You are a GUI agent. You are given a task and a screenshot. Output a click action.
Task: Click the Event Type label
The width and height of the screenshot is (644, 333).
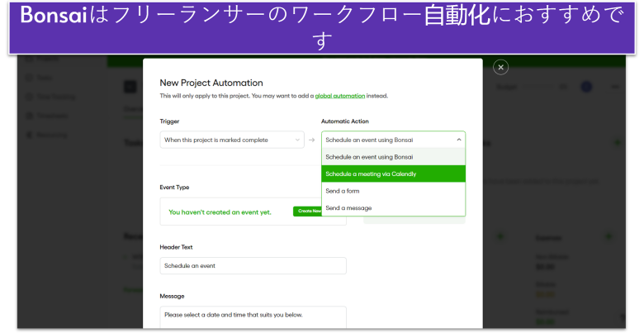174,187
